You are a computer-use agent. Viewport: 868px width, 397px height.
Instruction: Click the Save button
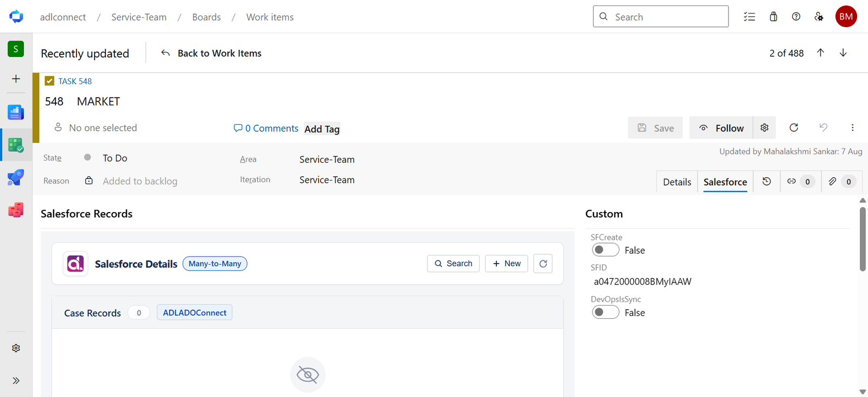pos(655,127)
